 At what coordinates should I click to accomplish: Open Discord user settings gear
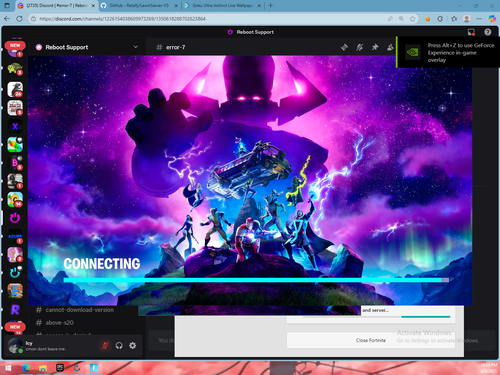point(133,346)
